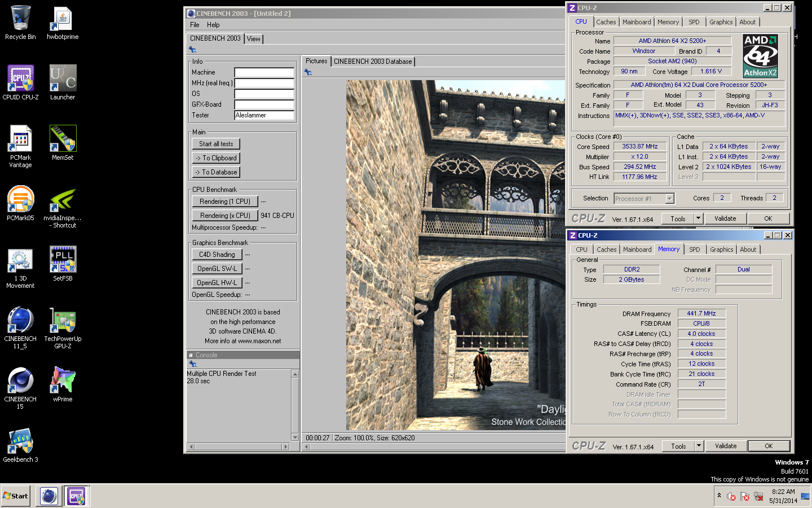This screenshot has width=812, height=508.
Task: Click Validate in top CPU-Z window
Action: [725, 218]
